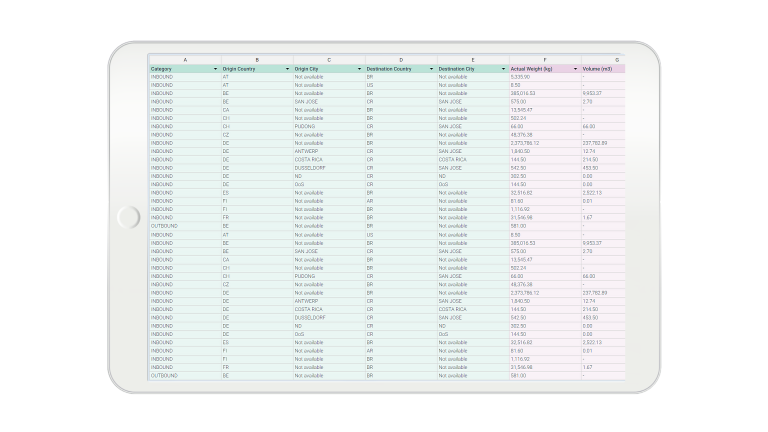Open the Origin Country filter dropdown
Screen dimensions: 768x432
coord(287,69)
